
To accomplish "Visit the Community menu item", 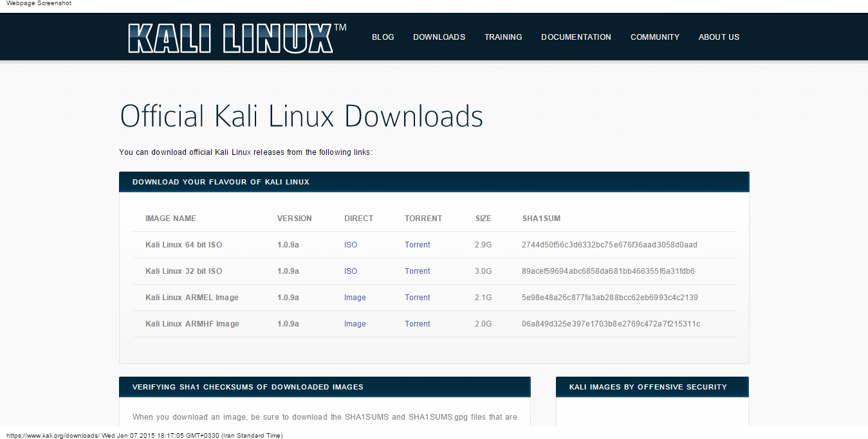I will (x=655, y=37).
